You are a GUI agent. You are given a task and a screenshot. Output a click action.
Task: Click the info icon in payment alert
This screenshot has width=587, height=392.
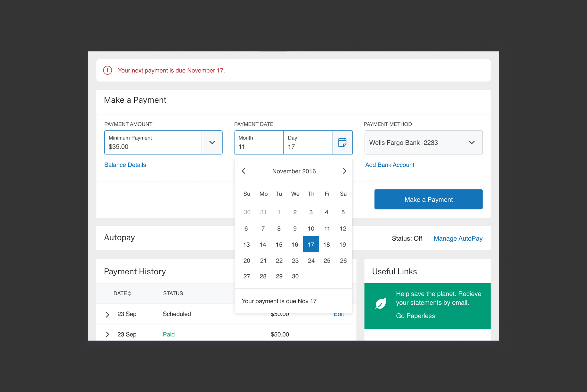click(x=107, y=71)
